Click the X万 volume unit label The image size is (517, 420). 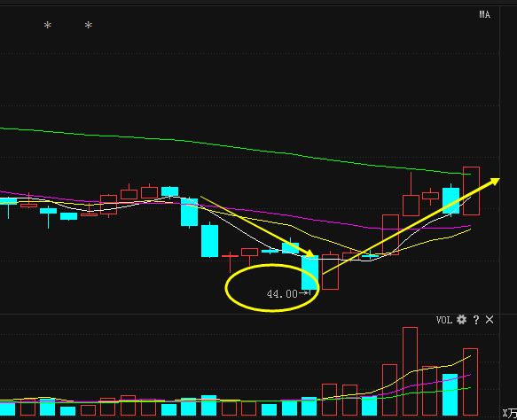510,414
